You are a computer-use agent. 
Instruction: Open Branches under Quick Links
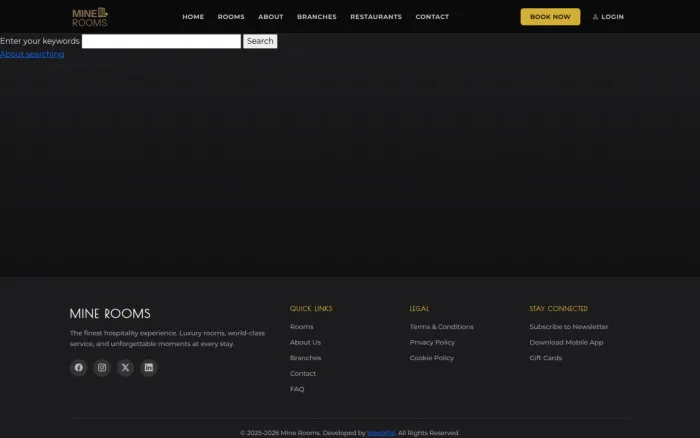[x=305, y=358]
